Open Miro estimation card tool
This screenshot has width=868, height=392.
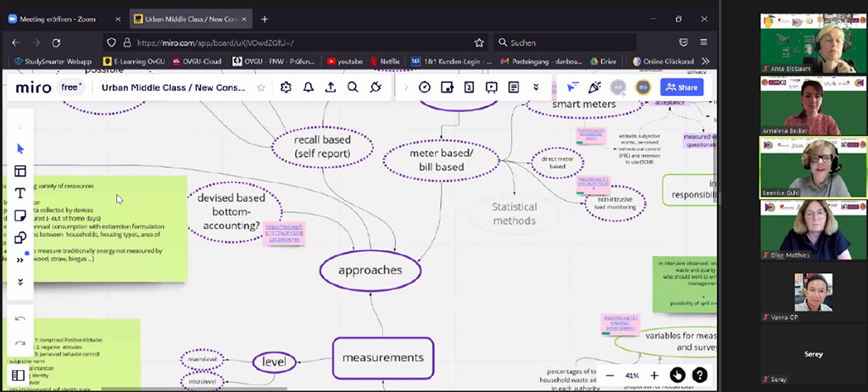coord(469,87)
